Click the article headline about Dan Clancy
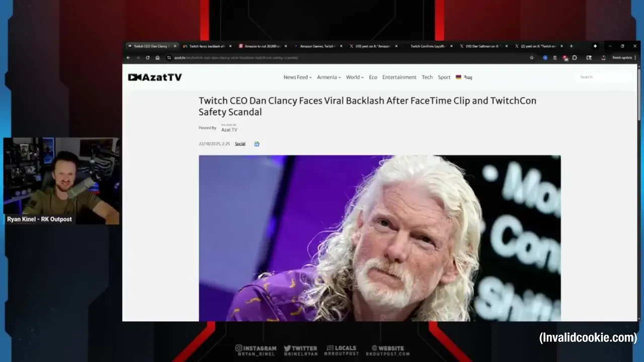 coord(367,106)
